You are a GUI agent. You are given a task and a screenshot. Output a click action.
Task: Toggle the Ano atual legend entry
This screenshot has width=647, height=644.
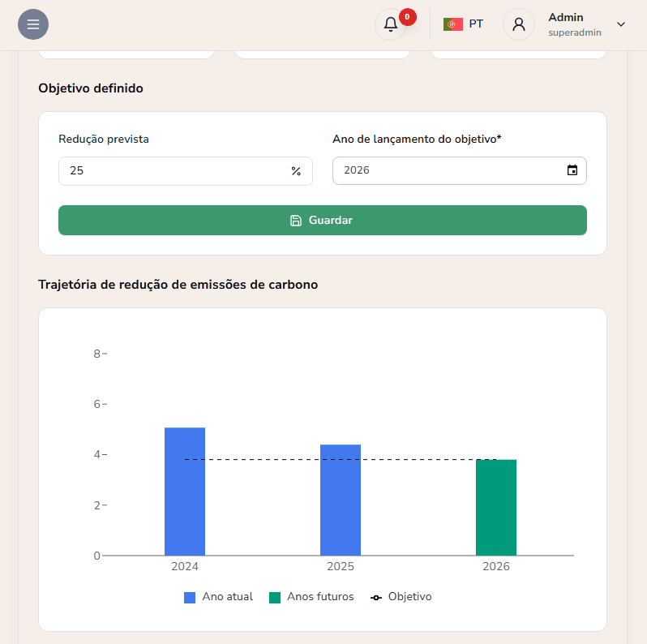pos(219,597)
